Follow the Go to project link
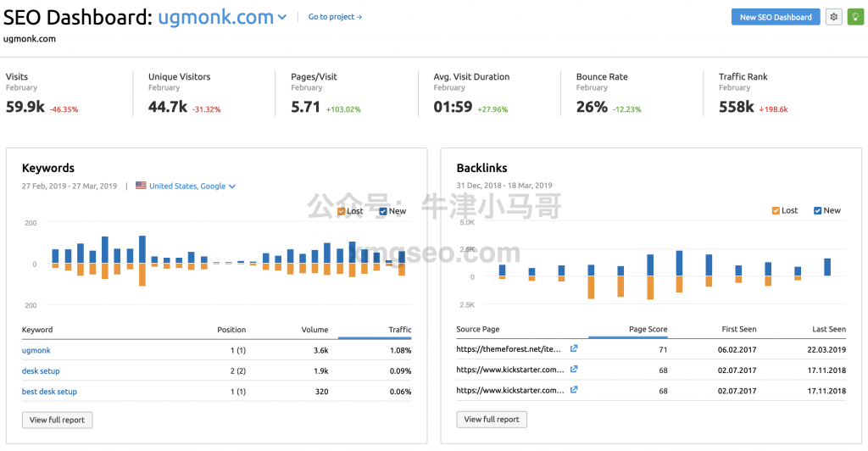This screenshot has width=868, height=451. tap(335, 17)
